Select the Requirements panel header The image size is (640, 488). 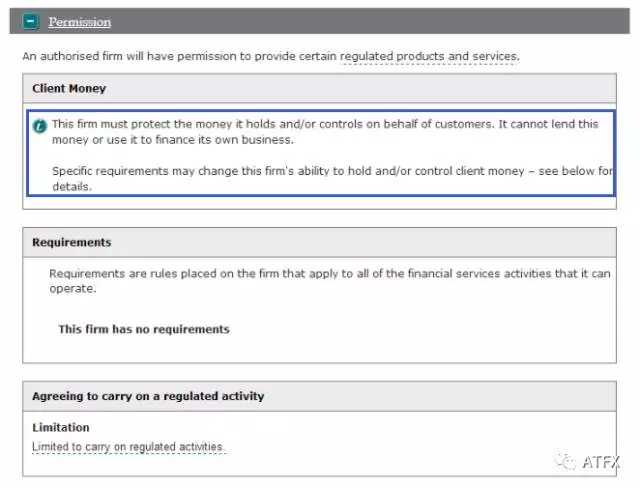click(x=319, y=242)
